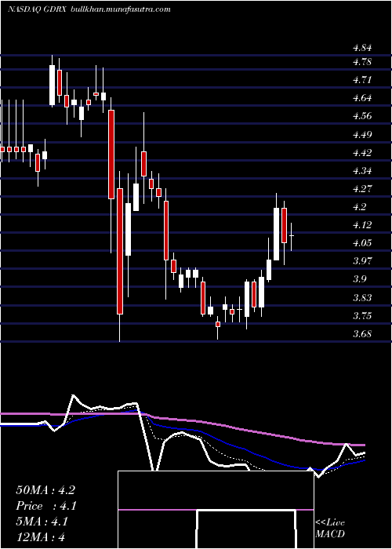Click the 50MA : 4.2 readout

[x=45, y=490]
